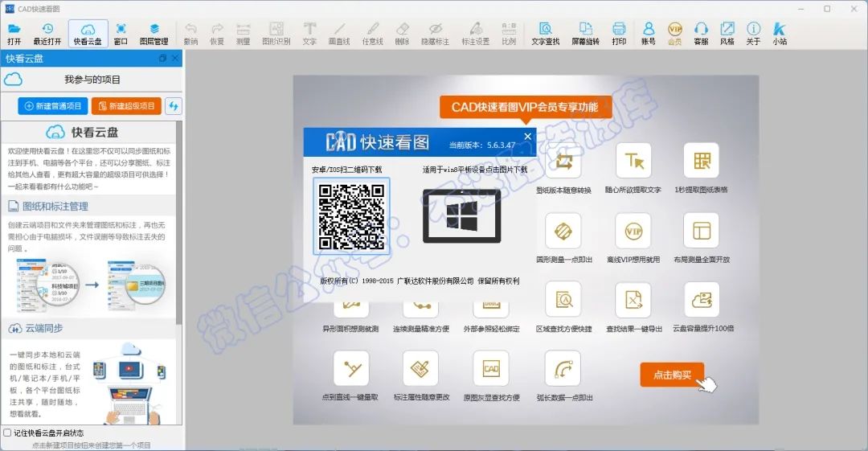Click 新建普通项目 button
This screenshot has height=451, width=868.
click(x=52, y=106)
